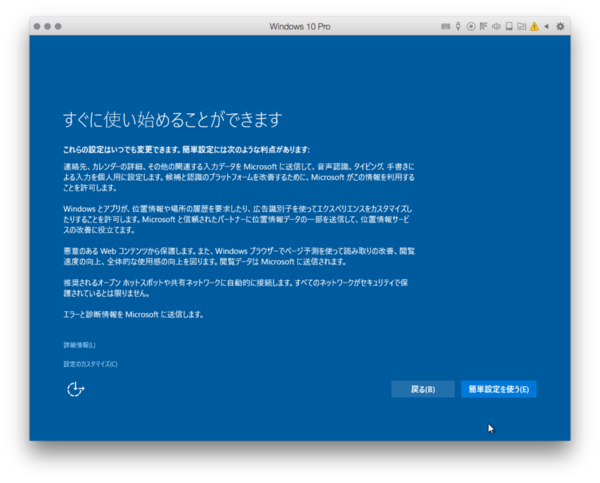The height and width of the screenshot is (483, 600).
Task: Click the window zoom button
Action: coord(58,26)
